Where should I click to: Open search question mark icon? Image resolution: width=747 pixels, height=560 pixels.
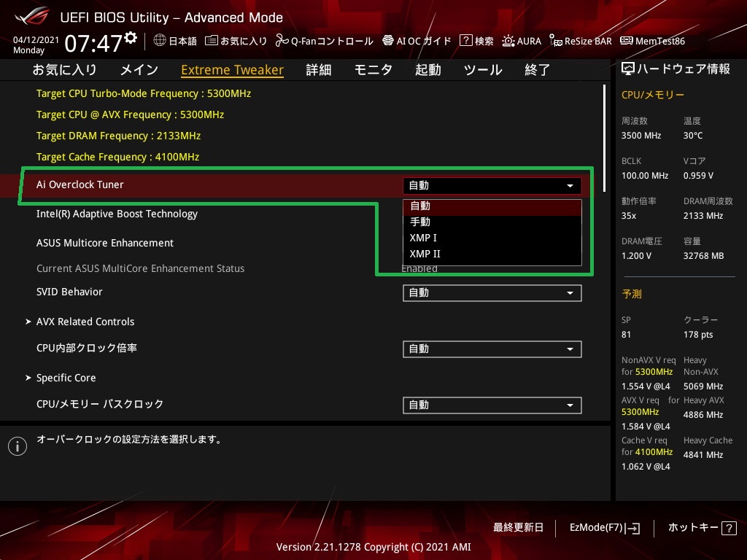pos(465,41)
